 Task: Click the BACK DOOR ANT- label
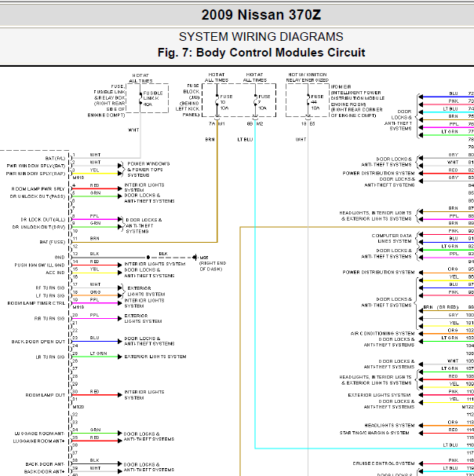coord(46,464)
